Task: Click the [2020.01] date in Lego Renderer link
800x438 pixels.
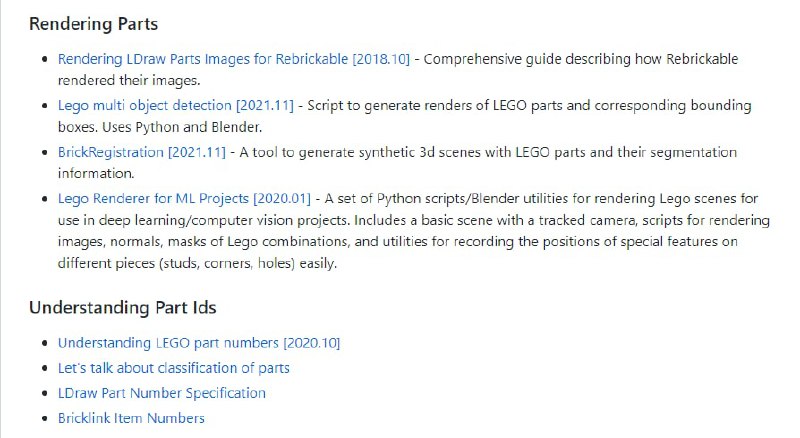Action: coord(282,199)
